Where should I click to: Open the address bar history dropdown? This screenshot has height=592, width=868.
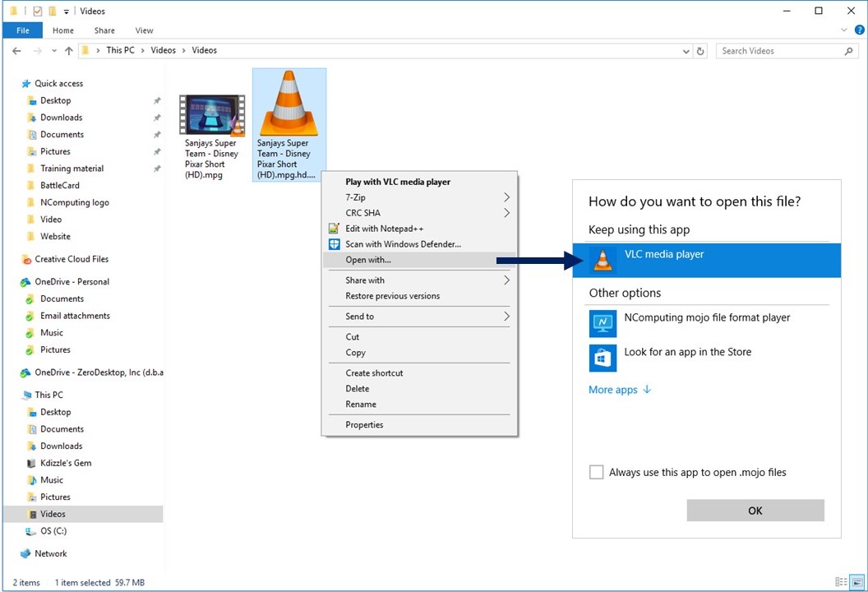click(686, 51)
